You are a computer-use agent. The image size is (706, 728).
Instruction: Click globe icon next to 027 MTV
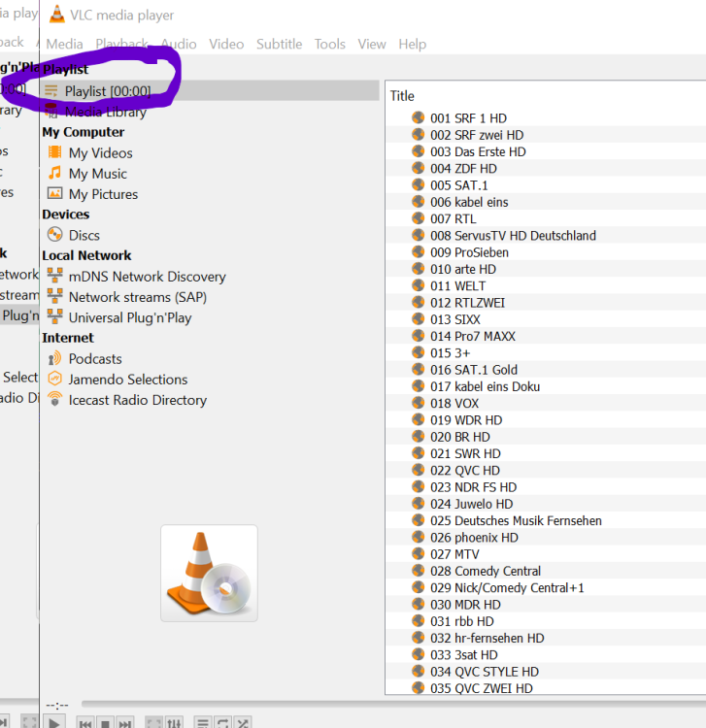418,553
